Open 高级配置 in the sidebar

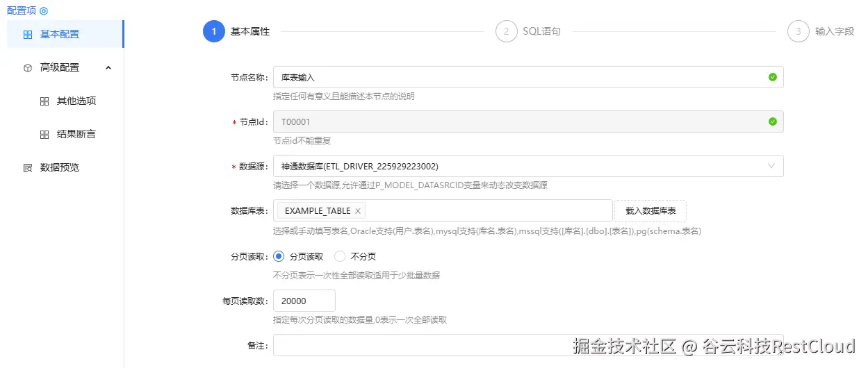click(x=65, y=67)
